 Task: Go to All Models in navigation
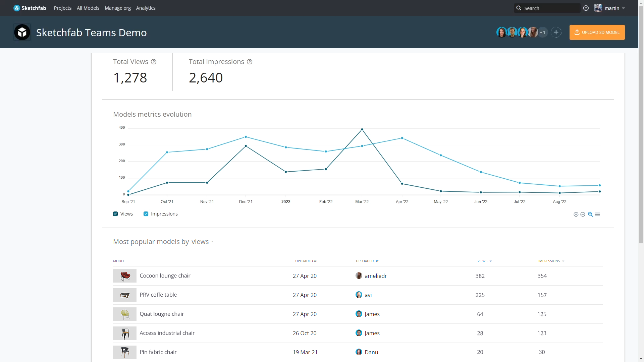tap(88, 8)
